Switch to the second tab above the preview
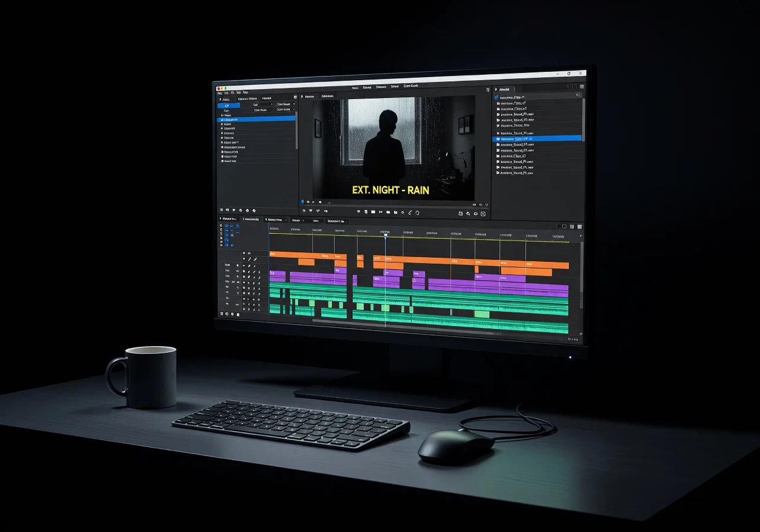Viewport: 760px width, 532px height. 327,96
